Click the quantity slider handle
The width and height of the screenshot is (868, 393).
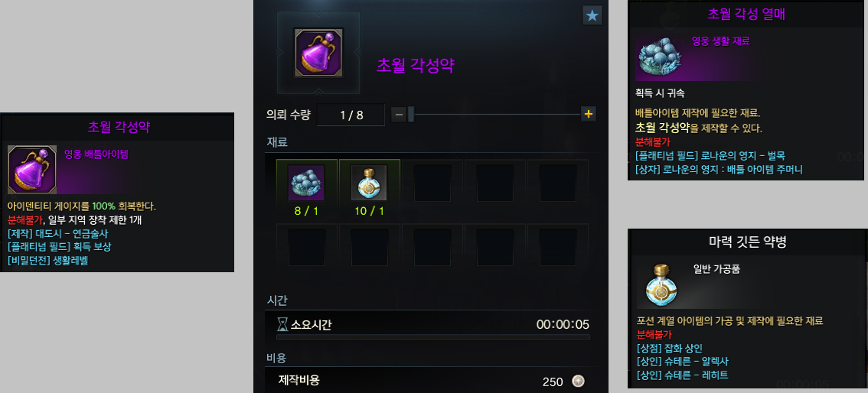[411, 115]
